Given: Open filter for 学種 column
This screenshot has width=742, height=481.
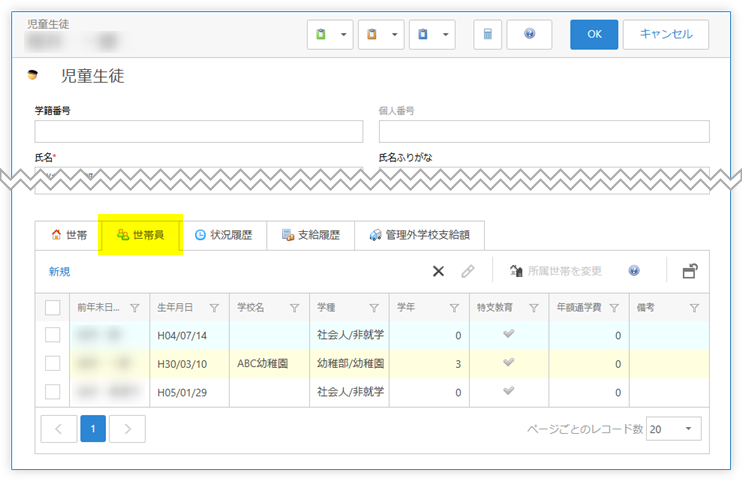Looking at the screenshot, I should [x=374, y=308].
